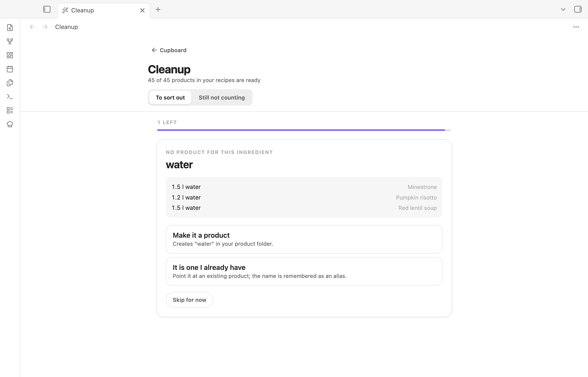
Task: Click the water ingredient heading
Action: [x=179, y=165]
